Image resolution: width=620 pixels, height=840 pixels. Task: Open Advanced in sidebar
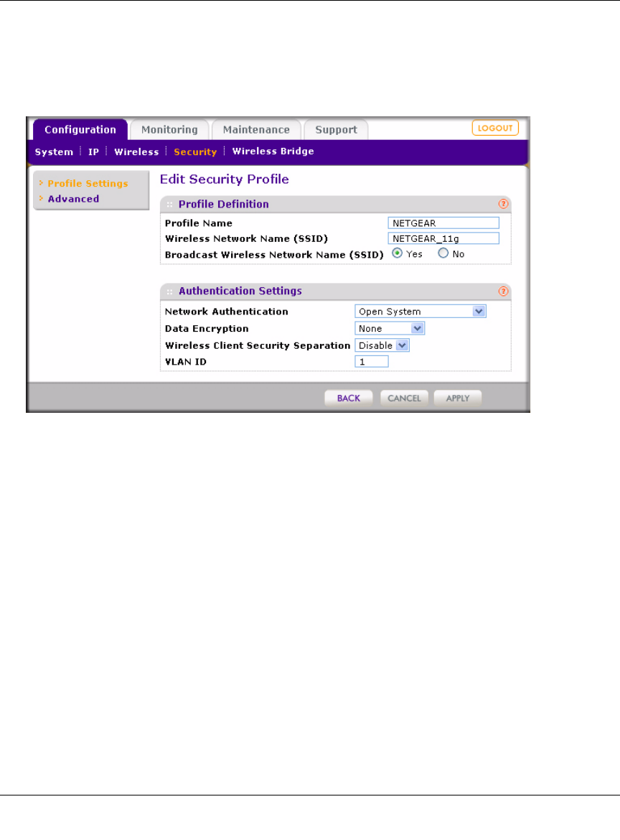[x=73, y=199]
